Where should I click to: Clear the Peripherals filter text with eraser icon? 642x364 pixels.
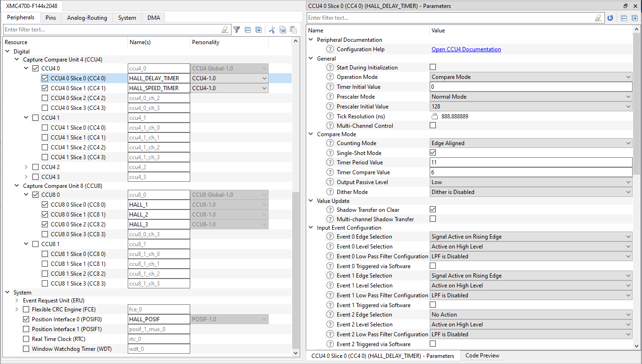[x=225, y=30]
